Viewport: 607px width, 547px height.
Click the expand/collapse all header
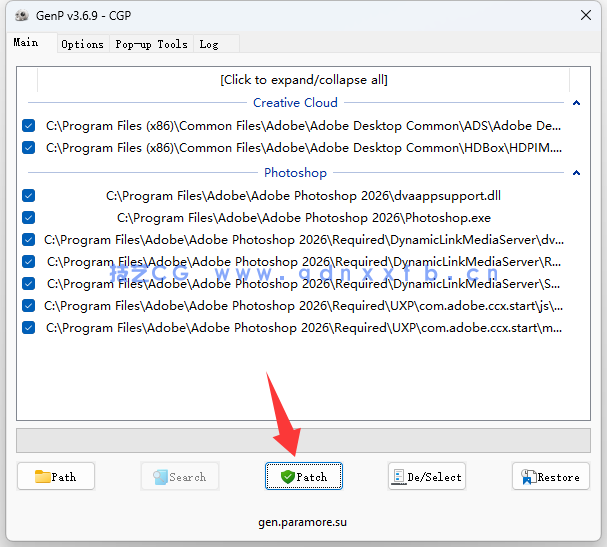click(x=303, y=80)
